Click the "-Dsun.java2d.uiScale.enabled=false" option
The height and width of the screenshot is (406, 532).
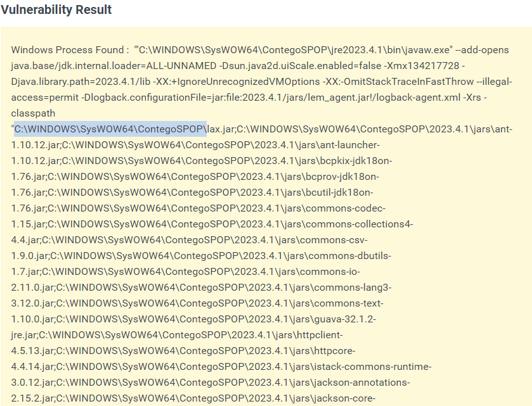301,66
